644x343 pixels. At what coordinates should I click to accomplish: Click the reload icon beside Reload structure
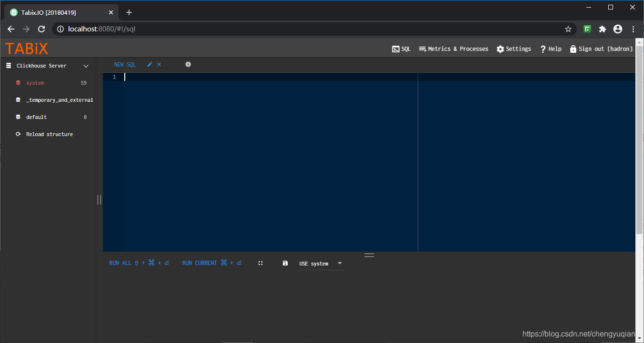(x=18, y=134)
